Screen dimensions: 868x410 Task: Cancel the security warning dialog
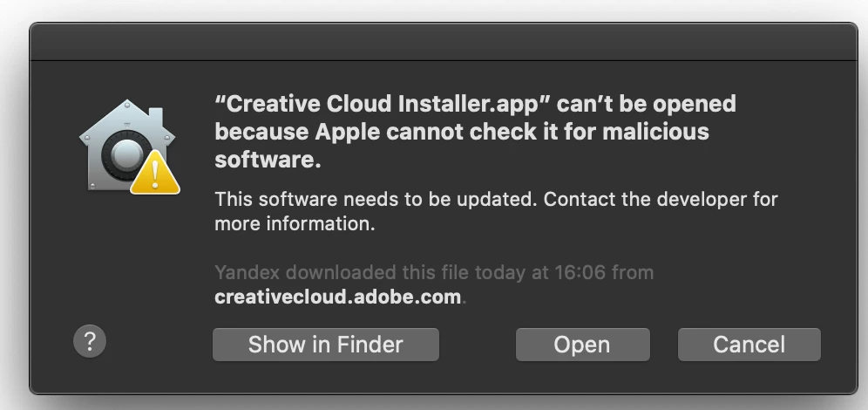pyautogui.click(x=749, y=345)
